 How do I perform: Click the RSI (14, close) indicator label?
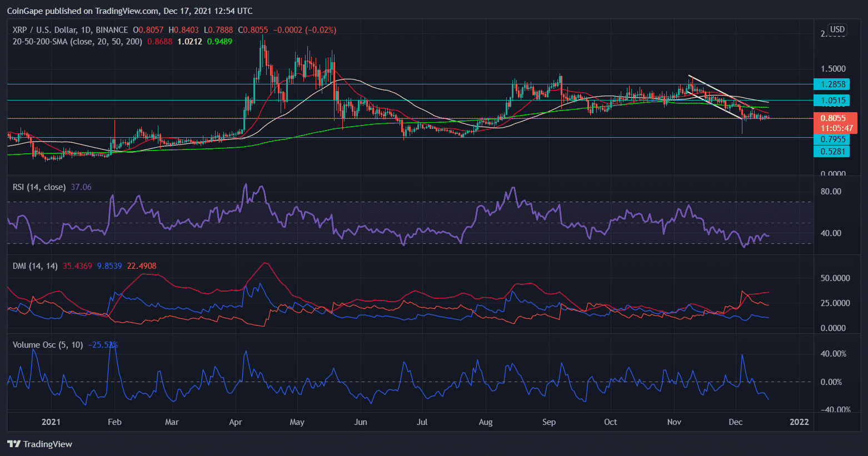point(39,187)
